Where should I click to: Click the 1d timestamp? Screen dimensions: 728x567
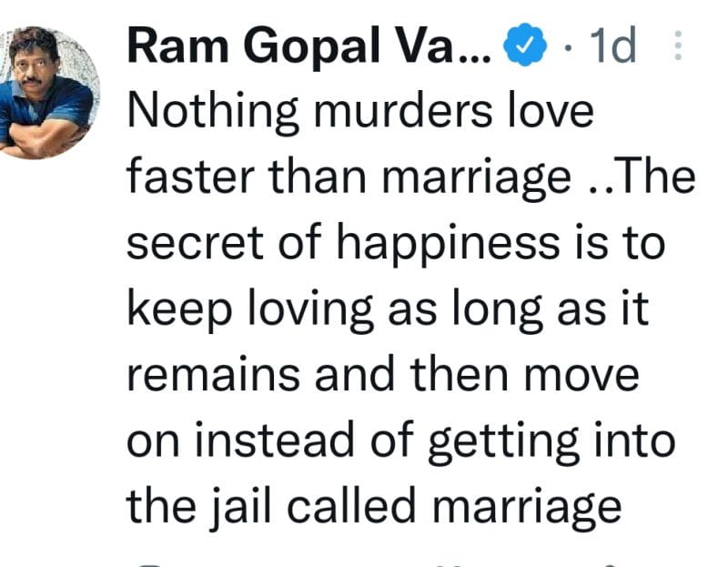tap(612, 45)
